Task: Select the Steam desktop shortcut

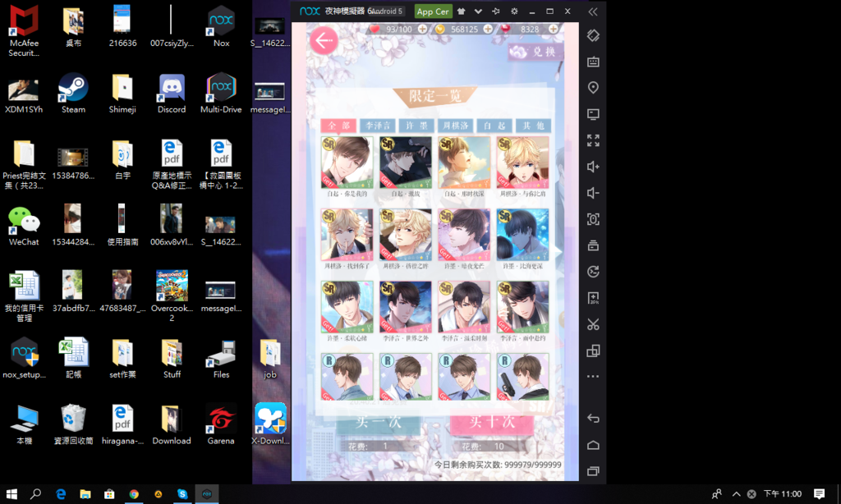Action: point(73,94)
